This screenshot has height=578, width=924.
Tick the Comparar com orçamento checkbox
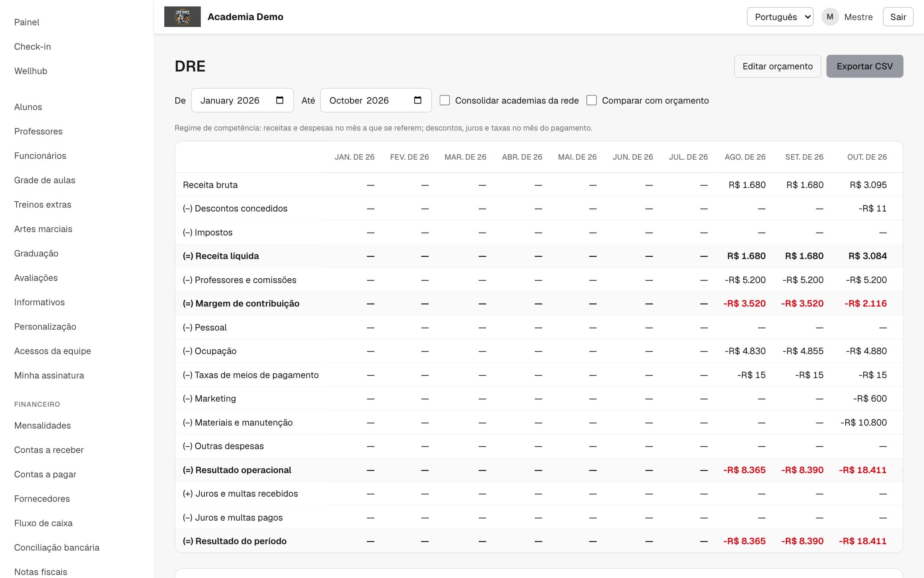click(x=592, y=100)
